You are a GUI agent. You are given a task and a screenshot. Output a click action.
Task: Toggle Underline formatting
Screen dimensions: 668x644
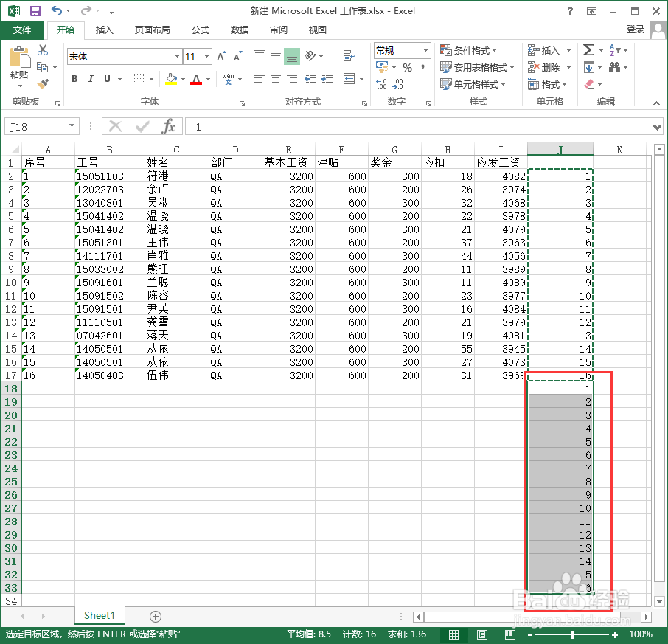coord(107,79)
